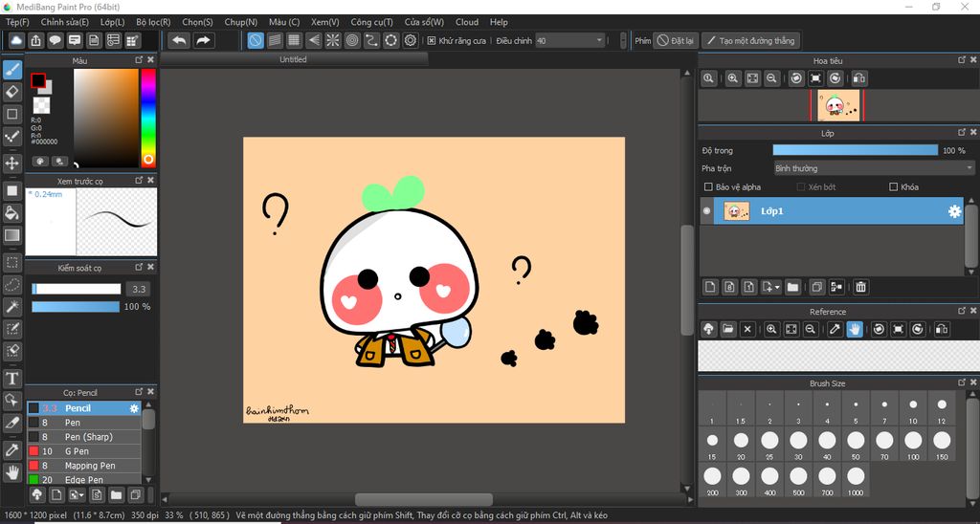Pick the Text tool
This screenshot has height=524, width=980.
click(x=12, y=379)
